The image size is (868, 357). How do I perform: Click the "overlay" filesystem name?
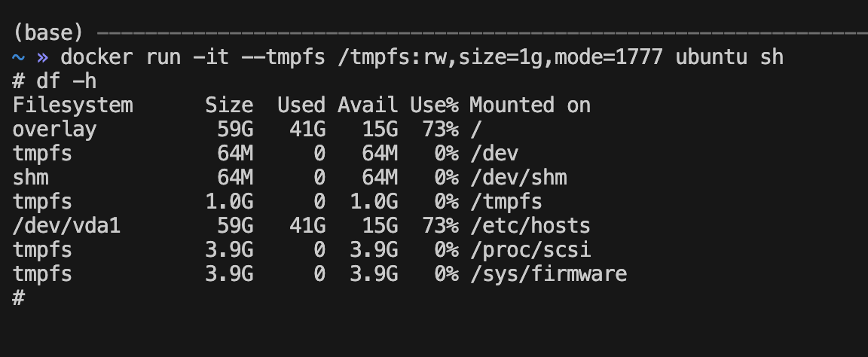[54, 130]
